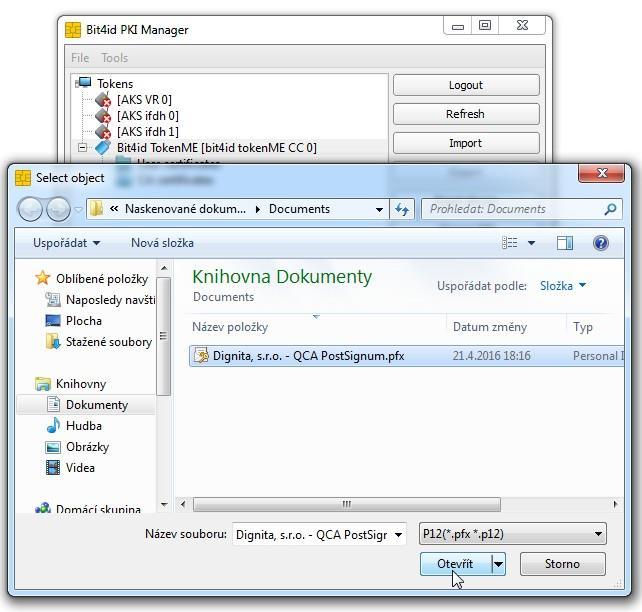Screen dimensions: 642x612
Task: Click the forward navigation arrow
Action: click(x=58, y=209)
